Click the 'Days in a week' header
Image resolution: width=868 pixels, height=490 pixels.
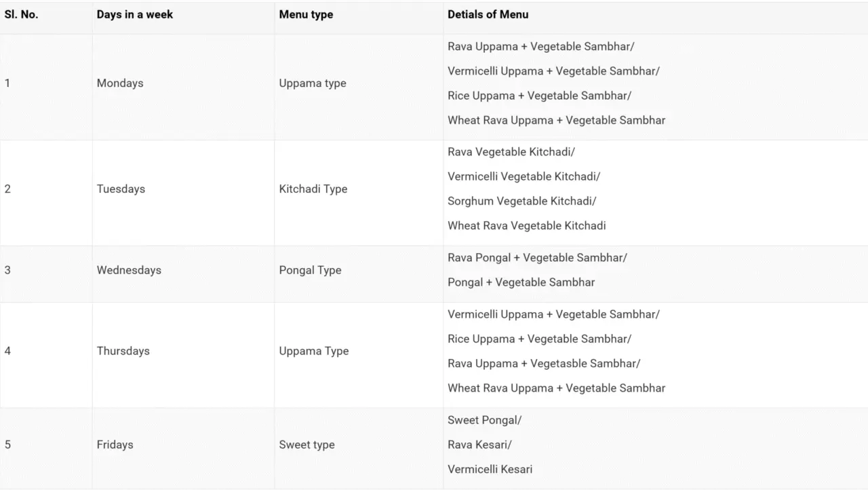(134, 14)
